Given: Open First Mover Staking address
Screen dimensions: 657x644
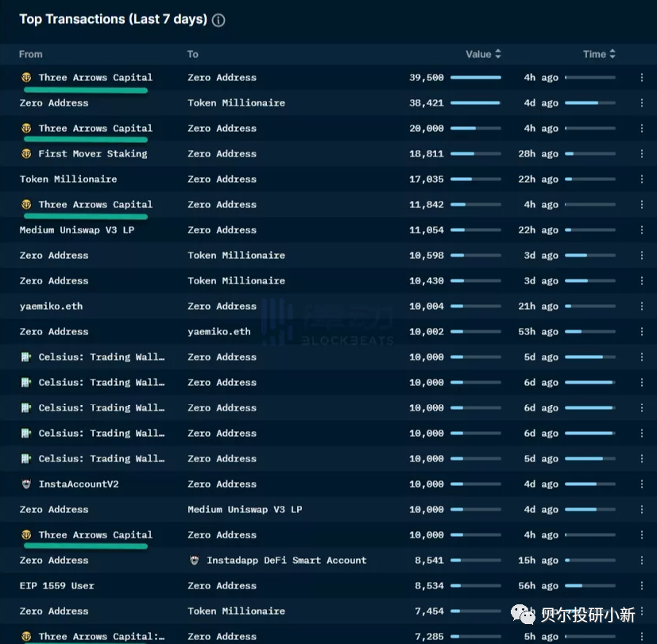Looking at the screenshot, I should pos(93,154).
